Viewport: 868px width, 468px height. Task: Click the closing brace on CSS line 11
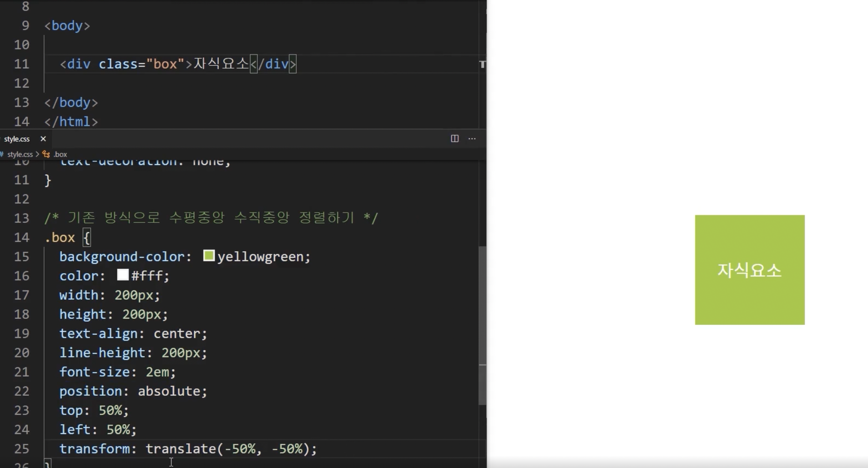pos(47,180)
